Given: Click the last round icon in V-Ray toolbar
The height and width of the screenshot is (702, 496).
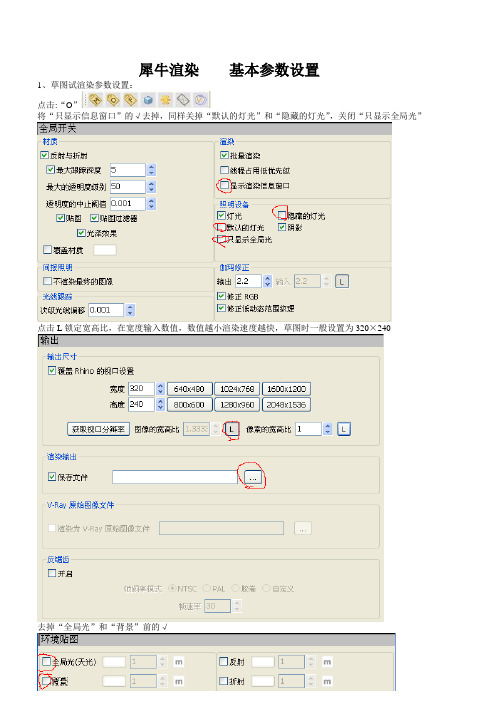Looking at the screenshot, I should (x=201, y=99).
